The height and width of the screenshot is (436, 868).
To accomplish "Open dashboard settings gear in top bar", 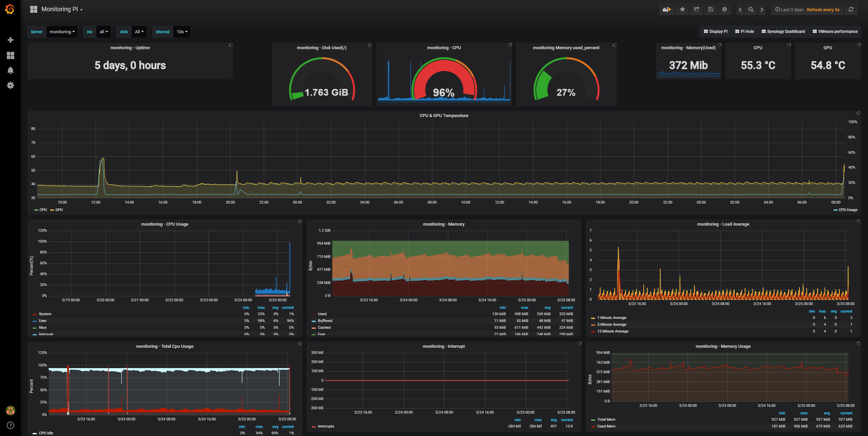I will click(725, 10).
